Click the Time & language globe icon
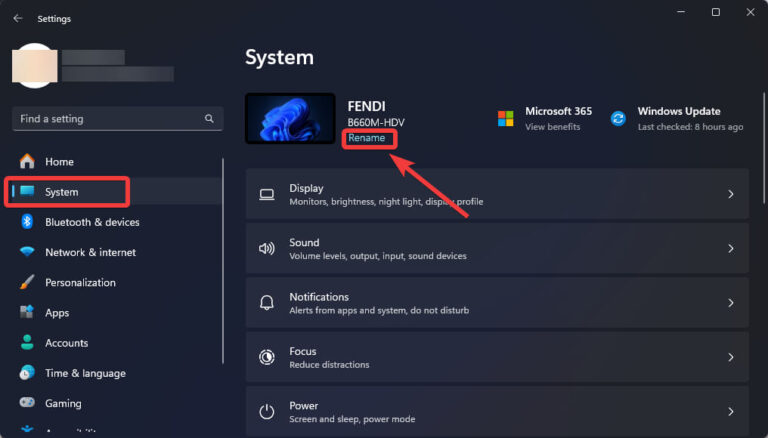Image resolution: width=768 pixels, height=438 pixels. coord(27,373)
